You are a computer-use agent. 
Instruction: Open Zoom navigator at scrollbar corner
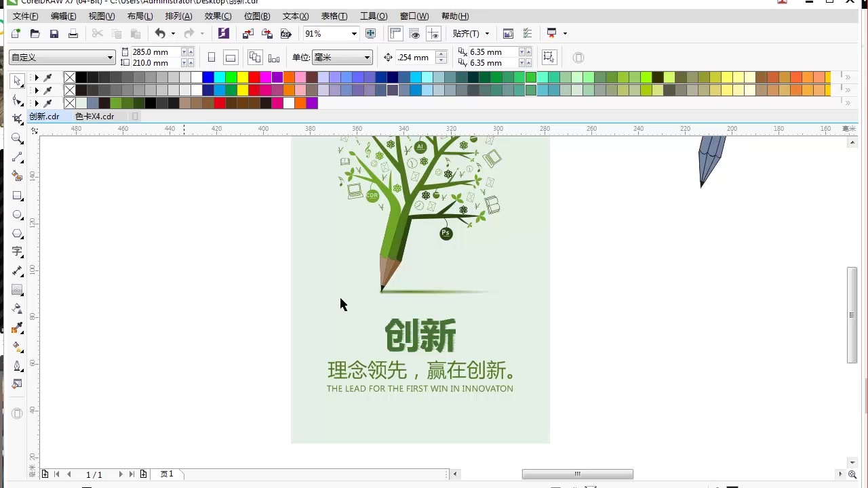(852, 474)
